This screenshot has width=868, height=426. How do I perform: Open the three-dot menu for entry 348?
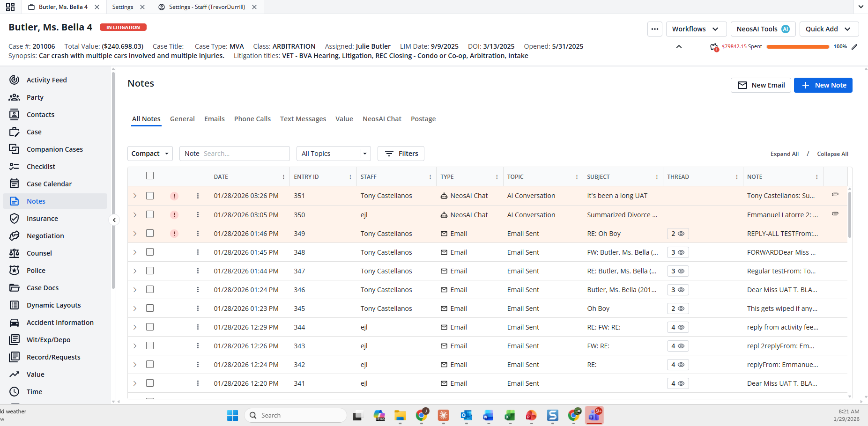pyautogui.click(x=198, y=252)
